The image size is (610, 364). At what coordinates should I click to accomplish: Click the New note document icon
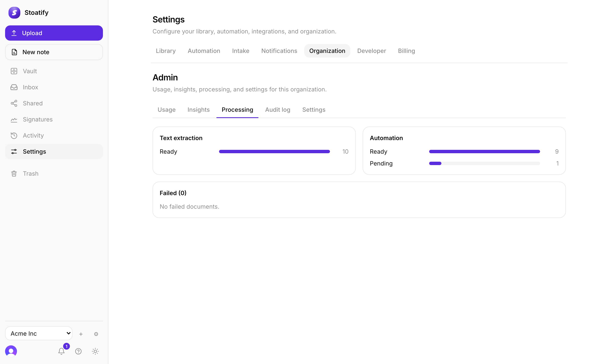[14, 52]
